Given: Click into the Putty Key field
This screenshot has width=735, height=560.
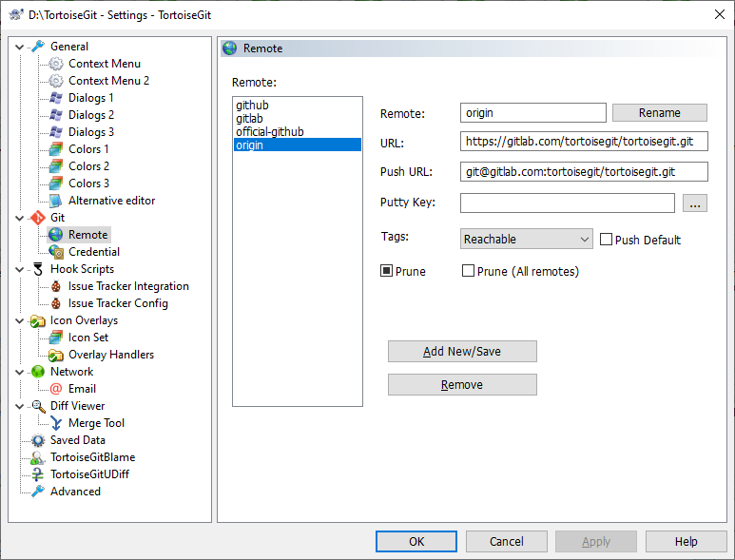Looking at the screenshot, I should (567, 203).
